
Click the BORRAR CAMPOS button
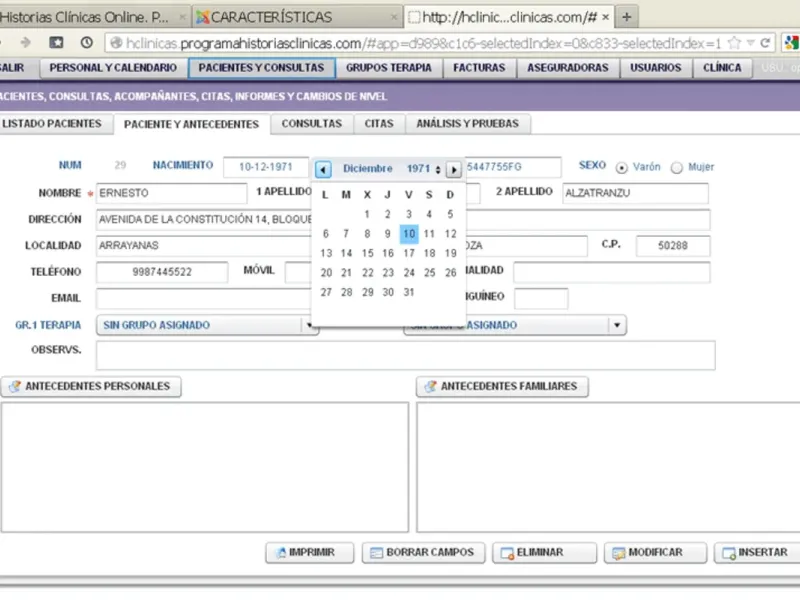point(423,553)
